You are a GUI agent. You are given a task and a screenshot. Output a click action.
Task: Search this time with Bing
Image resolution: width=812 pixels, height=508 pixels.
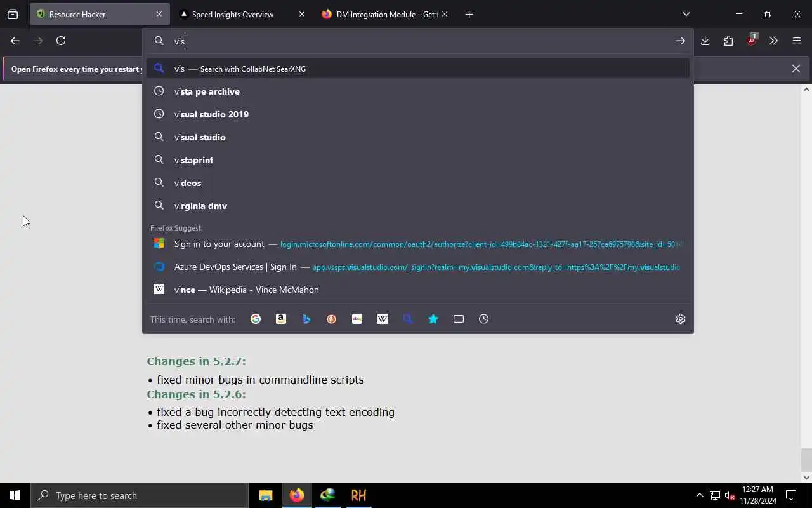click(306, 319)
